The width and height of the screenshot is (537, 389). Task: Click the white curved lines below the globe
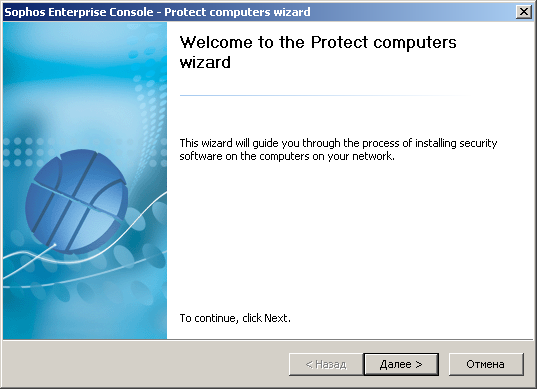pos(85,253)
